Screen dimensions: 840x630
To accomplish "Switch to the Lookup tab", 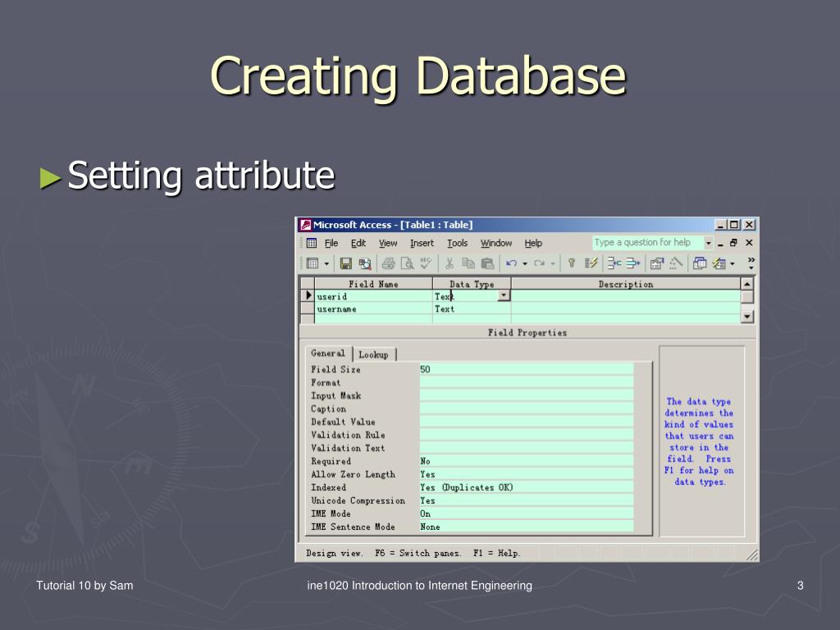I will 374,354.
